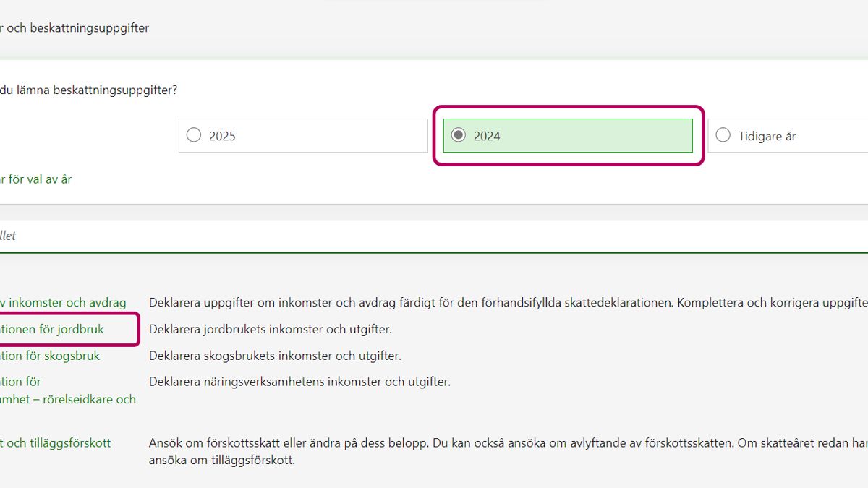Open the "och tilläggsförskott" link
This screenshot has height=488, width=868.
coord(56,442)
